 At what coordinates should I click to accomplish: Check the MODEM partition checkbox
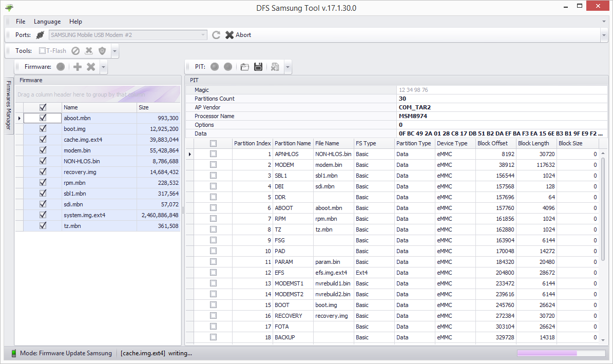point(213,165)
